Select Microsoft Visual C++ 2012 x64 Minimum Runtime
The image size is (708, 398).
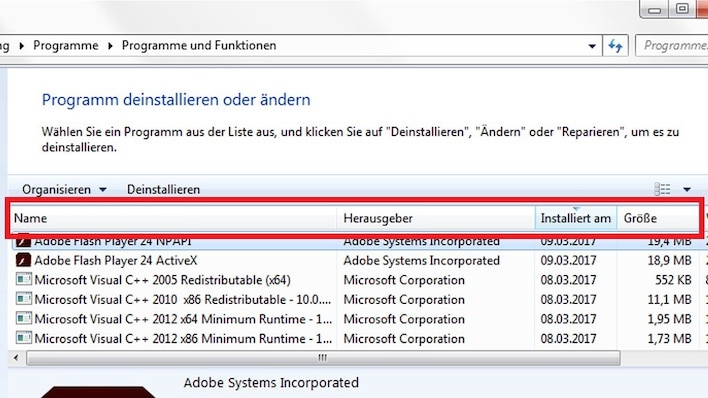pyautogui.click(x=183, y=319)
